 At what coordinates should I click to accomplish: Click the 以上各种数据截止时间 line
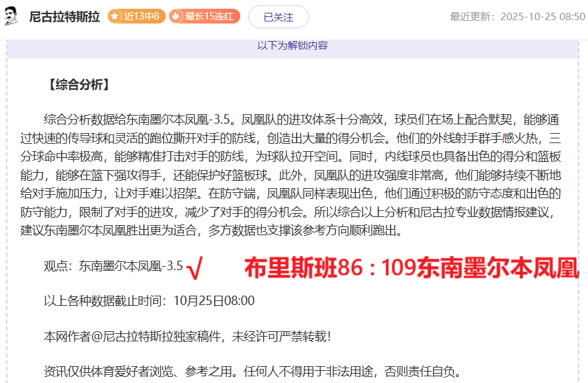(x=149, y=300)
